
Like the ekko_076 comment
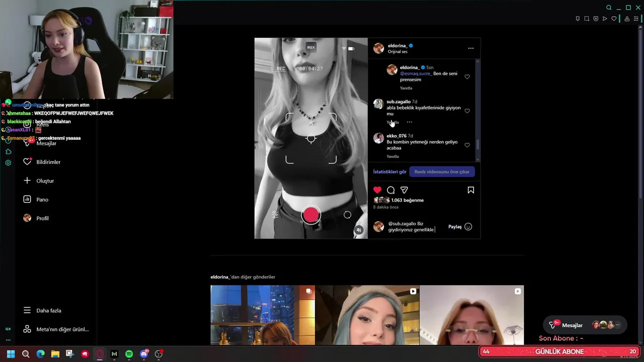pos(467,145)
